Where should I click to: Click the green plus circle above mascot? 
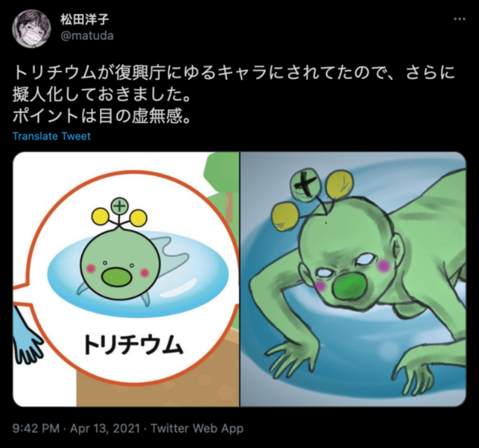[120, 207]
